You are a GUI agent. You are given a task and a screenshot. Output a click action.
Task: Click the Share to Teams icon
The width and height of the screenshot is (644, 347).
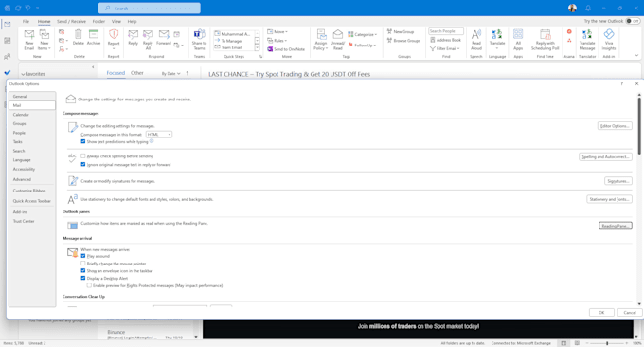point(199,34)
